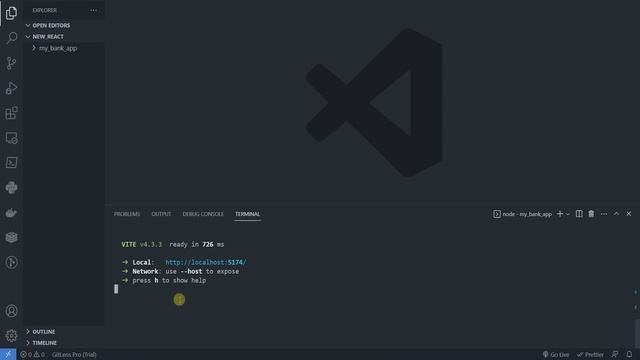The image size is (640, 360).
Task: Switch to the DEBUG CONSOLE tab
Action: coord(203,214)
